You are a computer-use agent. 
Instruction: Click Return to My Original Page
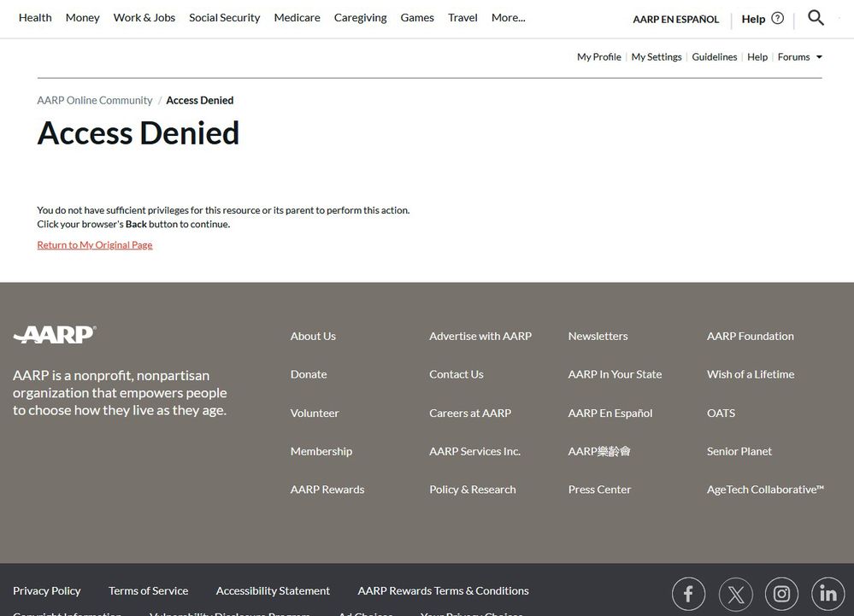pyautogui.click(x=95, y=245)
